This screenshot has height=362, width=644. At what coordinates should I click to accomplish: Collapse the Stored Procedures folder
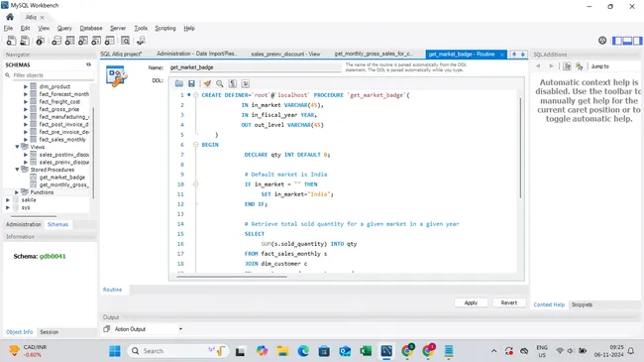point(17,169)
